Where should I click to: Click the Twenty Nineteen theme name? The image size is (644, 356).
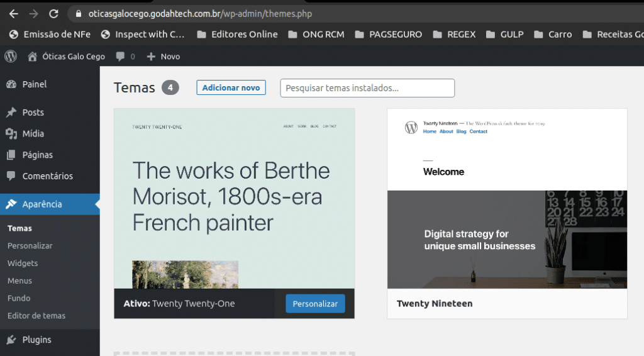click(x=435, y=303)
